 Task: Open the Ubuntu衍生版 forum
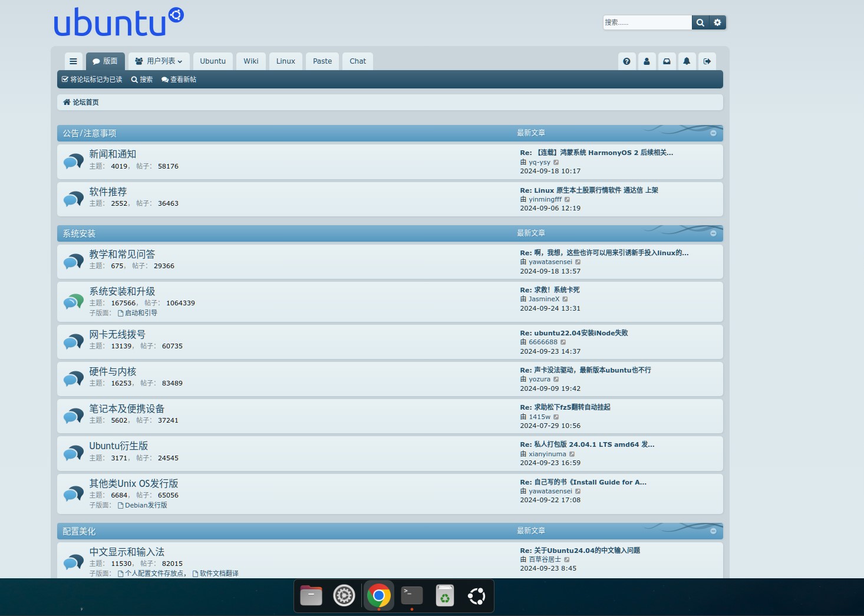pyautogui.click(x=118, y=446)
